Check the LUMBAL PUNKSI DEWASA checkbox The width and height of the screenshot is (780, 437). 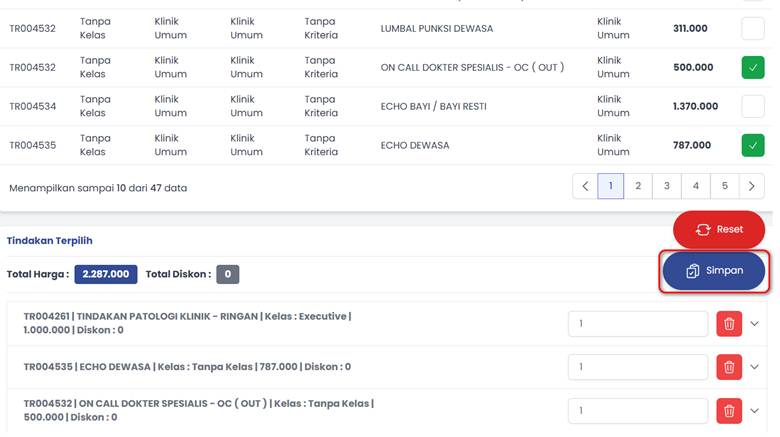[x=752, y=28]
